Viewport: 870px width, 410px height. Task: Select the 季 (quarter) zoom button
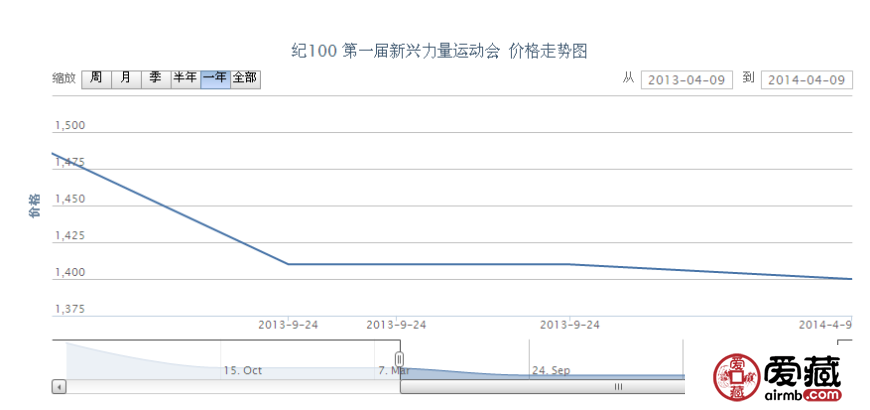pyautogui.click(x=156, y=79)
